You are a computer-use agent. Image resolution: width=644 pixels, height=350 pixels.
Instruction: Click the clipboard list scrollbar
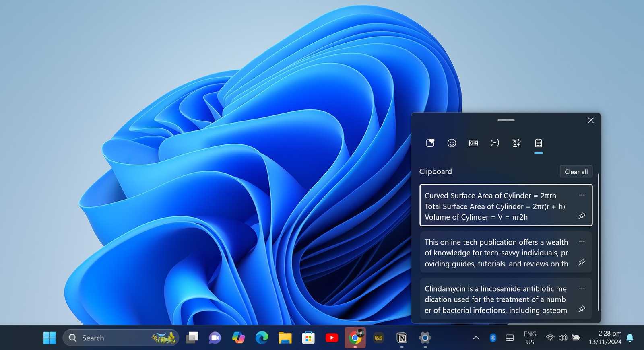[599, 241]
